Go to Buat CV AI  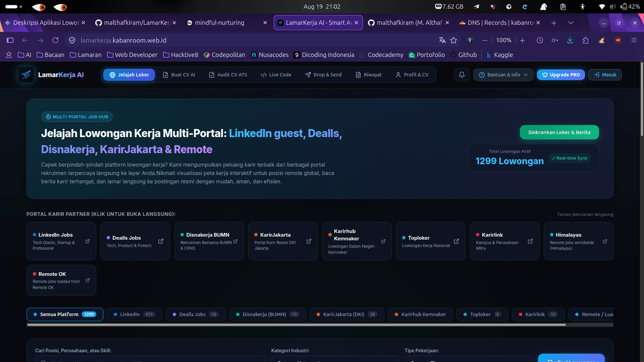179,75
